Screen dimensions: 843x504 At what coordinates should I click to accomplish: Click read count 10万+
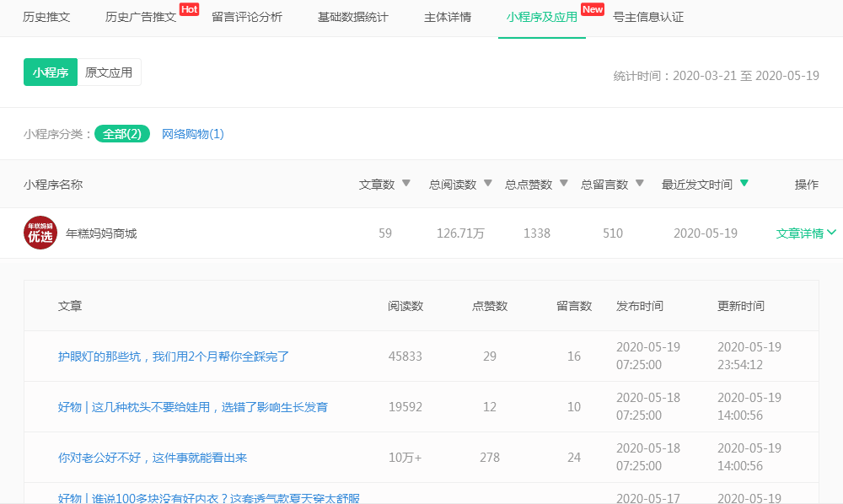tap(405, 458)
